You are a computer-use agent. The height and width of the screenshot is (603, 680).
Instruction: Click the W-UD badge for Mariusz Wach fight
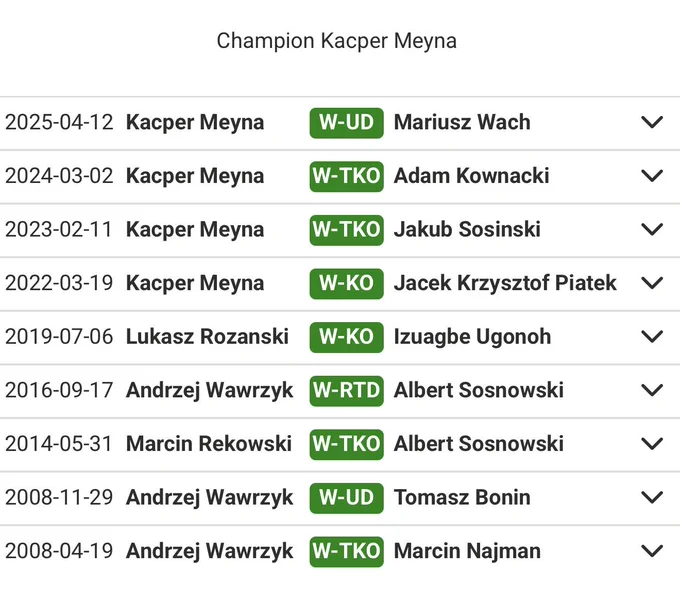click(x=347, y=123)
